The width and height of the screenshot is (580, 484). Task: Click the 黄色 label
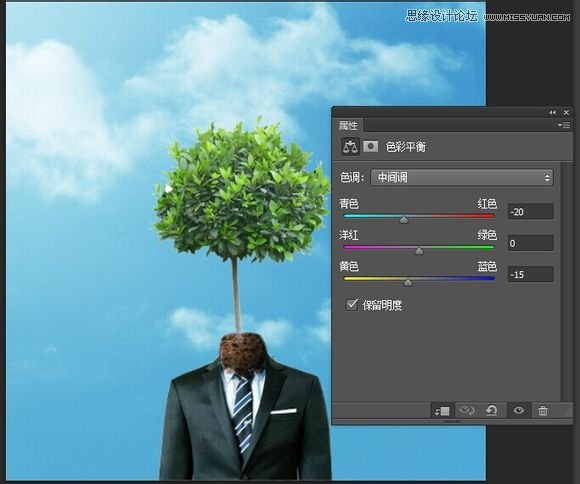pyautogui.click(x=349, y=266)
